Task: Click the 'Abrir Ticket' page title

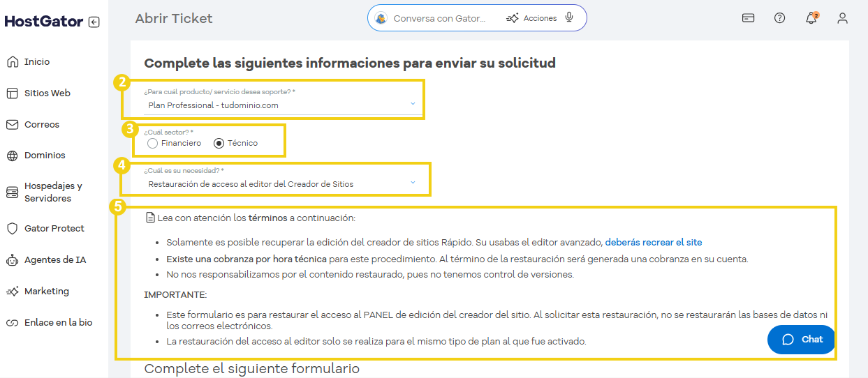Action: [174, 18]
